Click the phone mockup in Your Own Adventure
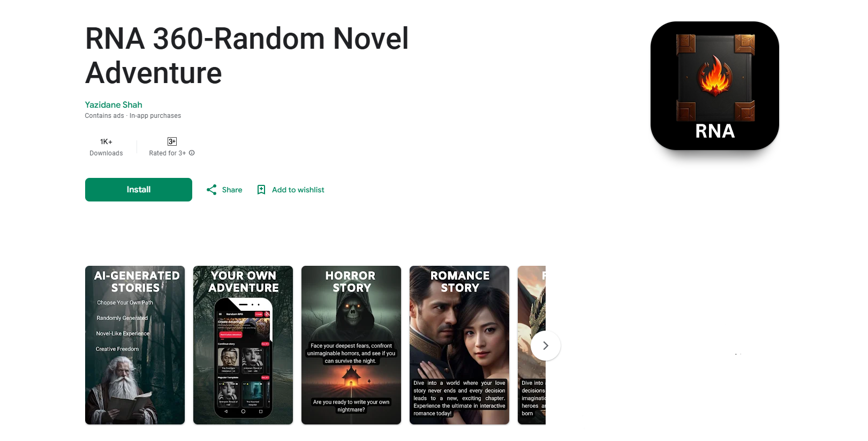The height and width of the screenshot is (441, 868). click(243, 358)
